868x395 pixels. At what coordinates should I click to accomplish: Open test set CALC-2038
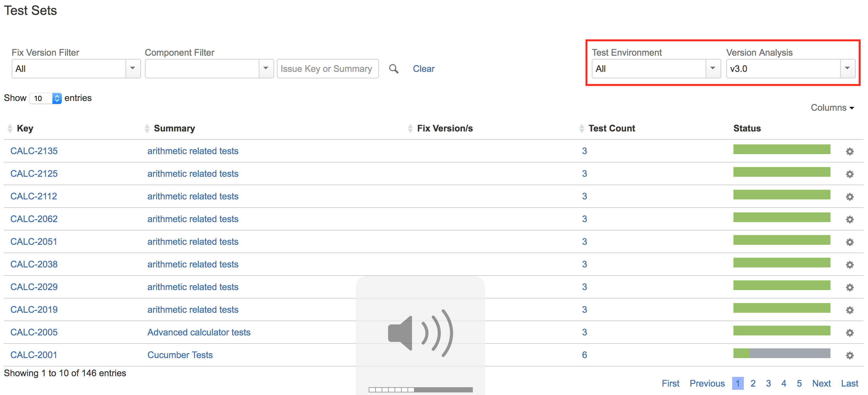point(34,264)
